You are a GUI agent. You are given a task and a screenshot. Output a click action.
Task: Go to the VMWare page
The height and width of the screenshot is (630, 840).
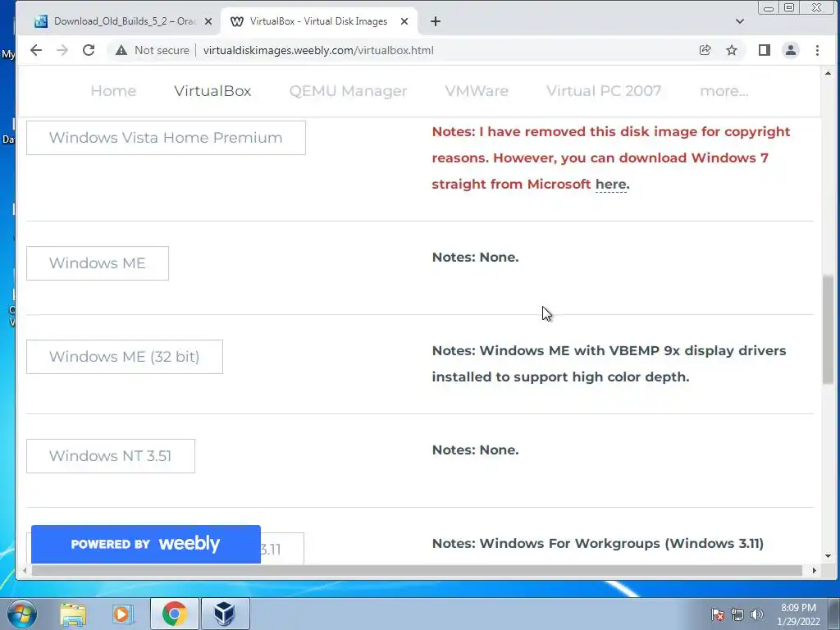click(477, 91)
